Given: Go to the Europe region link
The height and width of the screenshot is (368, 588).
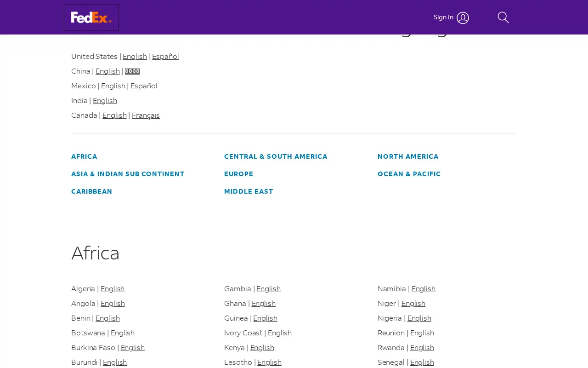Looking at the screenshot, I should [x=238, y=174].
